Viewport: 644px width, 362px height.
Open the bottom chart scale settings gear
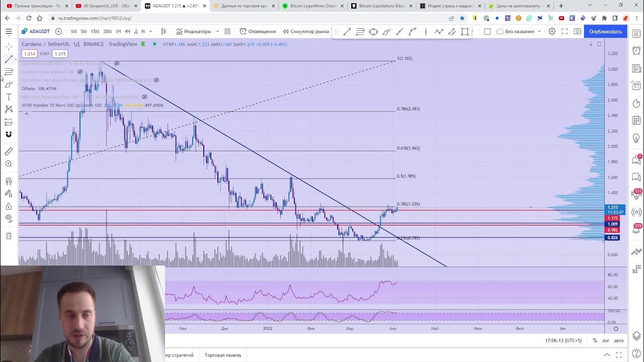[616, 329]
